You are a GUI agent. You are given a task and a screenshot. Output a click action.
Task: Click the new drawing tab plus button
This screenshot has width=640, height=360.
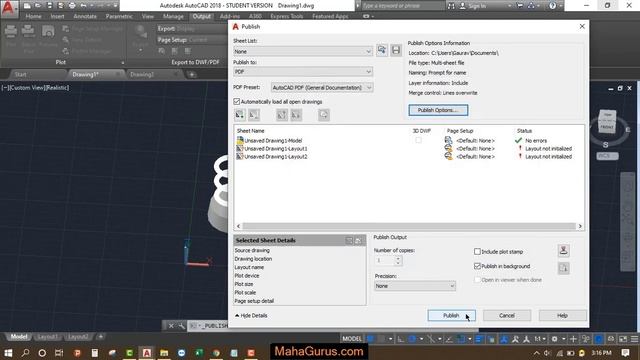click(191, 74)
